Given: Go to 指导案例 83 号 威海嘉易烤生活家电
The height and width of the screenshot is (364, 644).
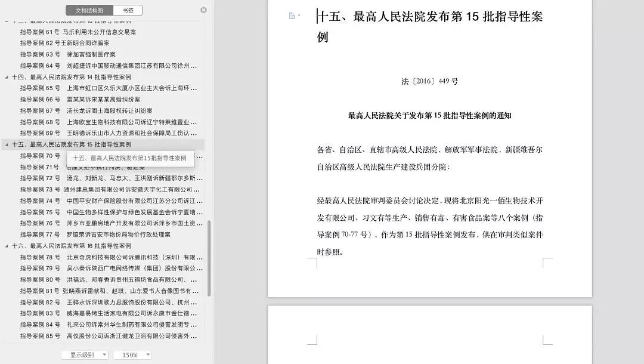Looking at the screenshot, I should pyautogui.click(x=109, y=313).
